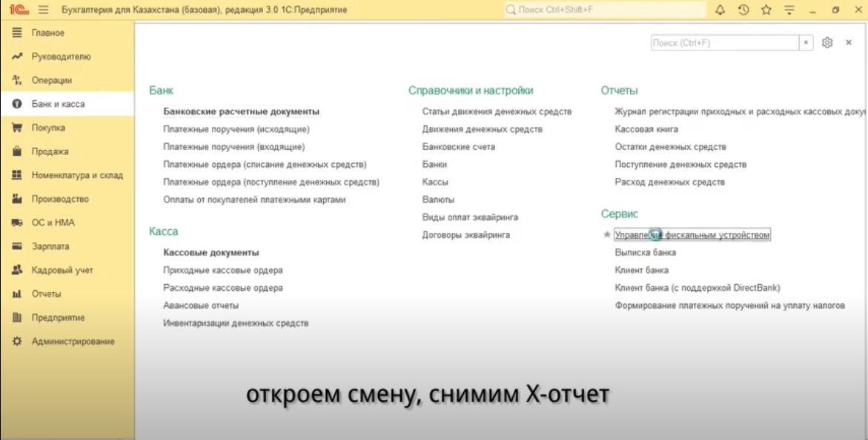Viewport: 868px width, 440px height.
Task: Open the Кассовая книга report
Action: [646, 130]
